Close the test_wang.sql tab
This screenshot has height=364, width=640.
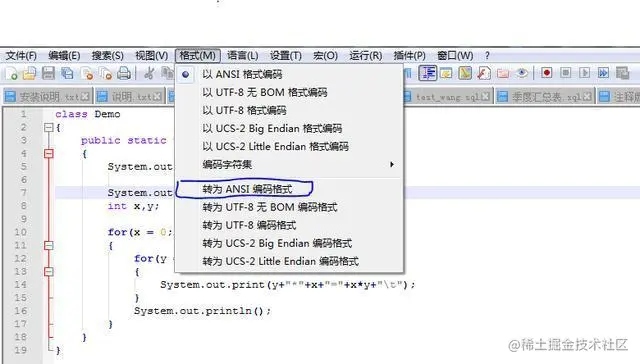tap(486, 97)
